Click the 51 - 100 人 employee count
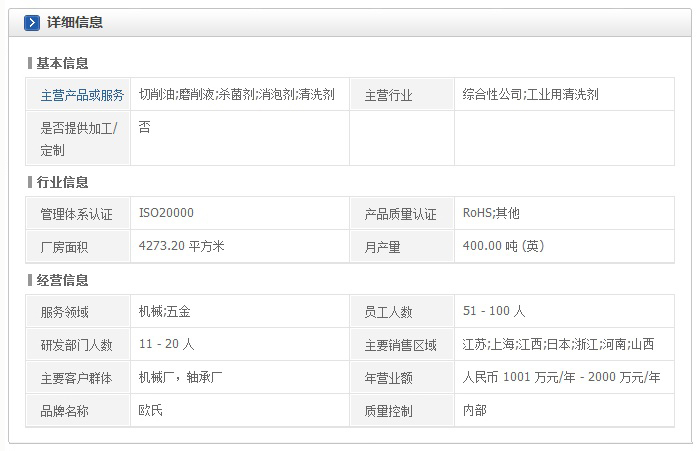The width and height of the screenshot is (699, 451). (494, 311)
